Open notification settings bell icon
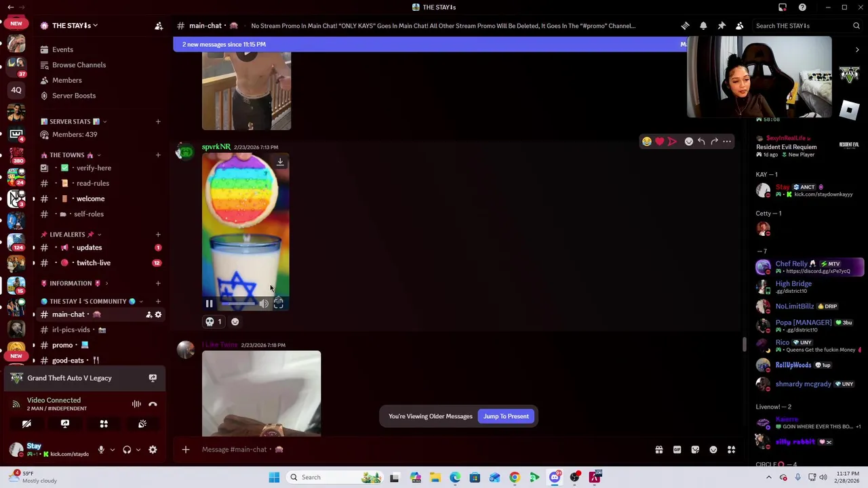Image resolution: width=868 pixels, height=488 pixels. pyautogui.click(x=703, y=26)
